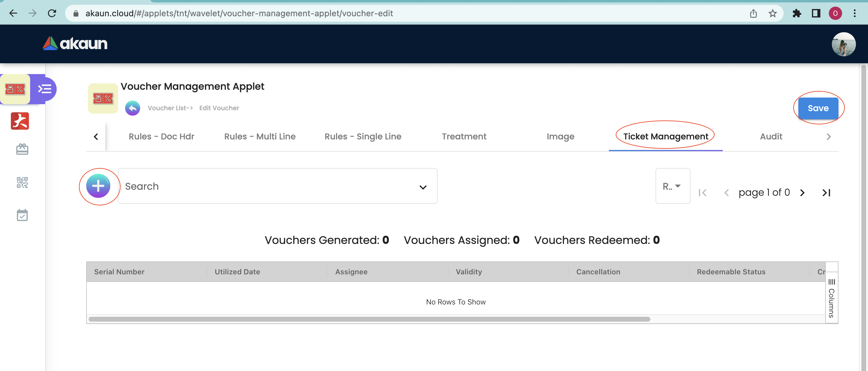Open the gift box sidebar icon
This screenshot has height=371, width=868.
(22, 149)
